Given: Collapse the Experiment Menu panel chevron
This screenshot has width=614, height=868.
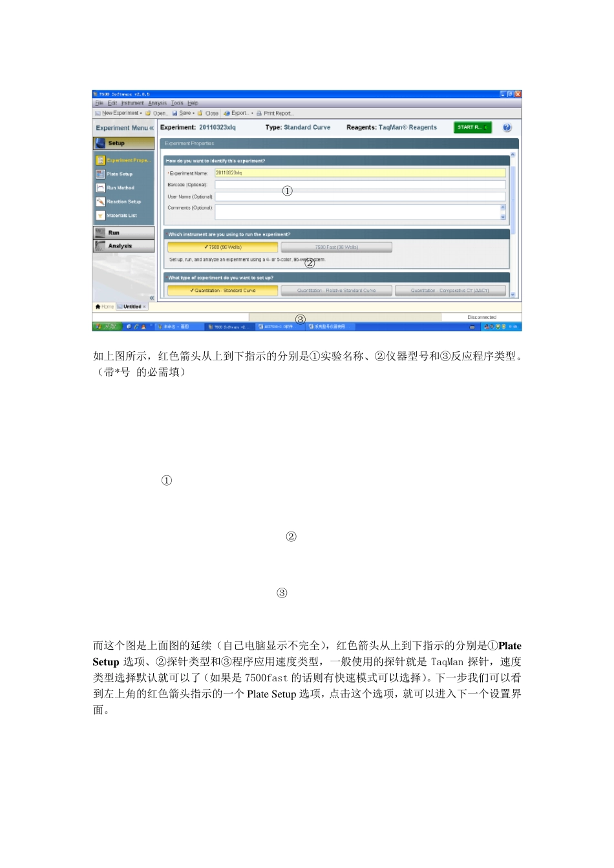Looking at the screenshot, I should click(152, 128).
